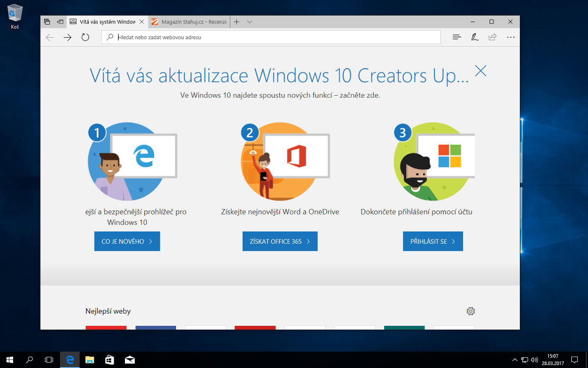Open Task View on taskbar

(49, 360)
